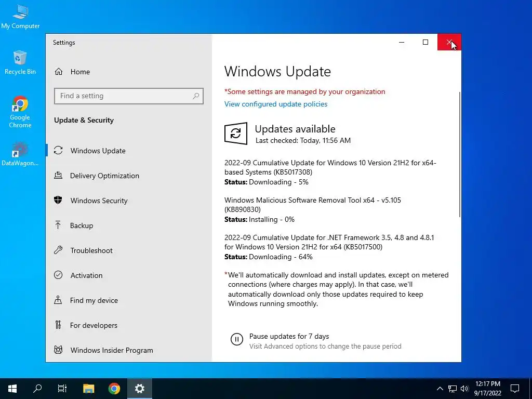Select the DataWagon desktop shortcut
The image size is (532, 399).
20,154
